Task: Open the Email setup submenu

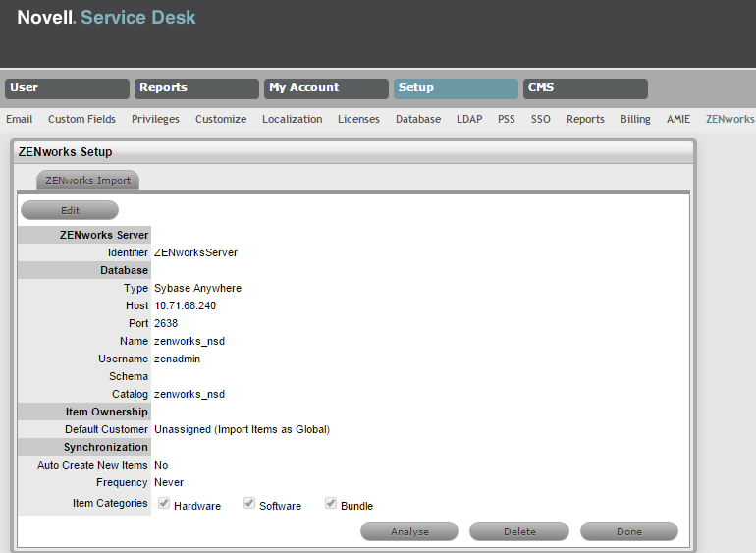Action: pyautogui.click(x=20, y=119)
